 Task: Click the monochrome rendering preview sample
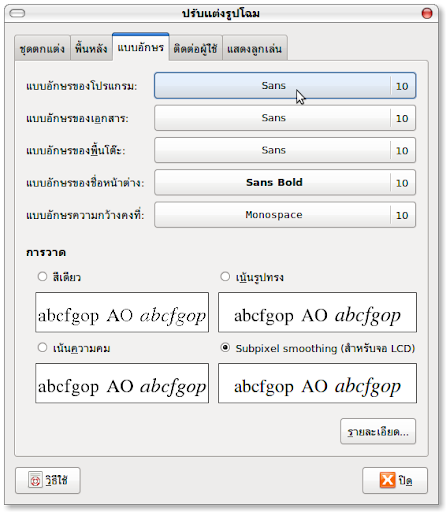tap(122, 312)
